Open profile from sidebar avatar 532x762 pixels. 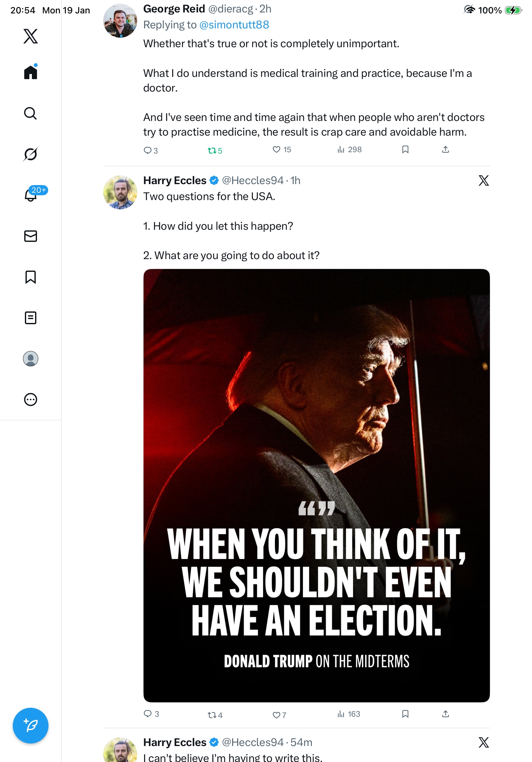point(31,358)
